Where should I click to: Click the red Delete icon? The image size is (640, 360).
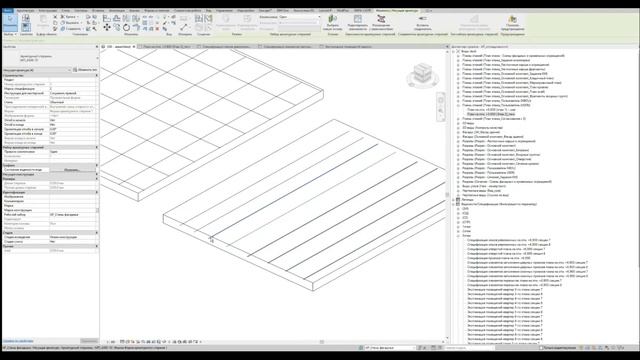(157, 29)
